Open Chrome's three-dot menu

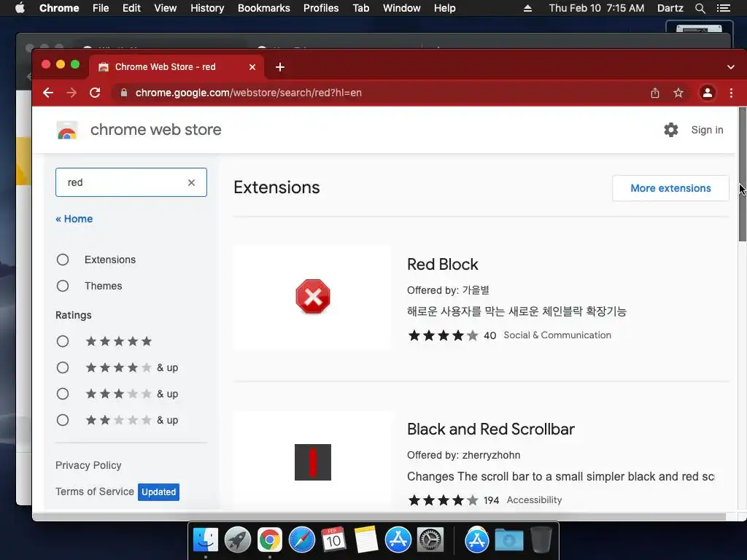[x=731, y=93]
